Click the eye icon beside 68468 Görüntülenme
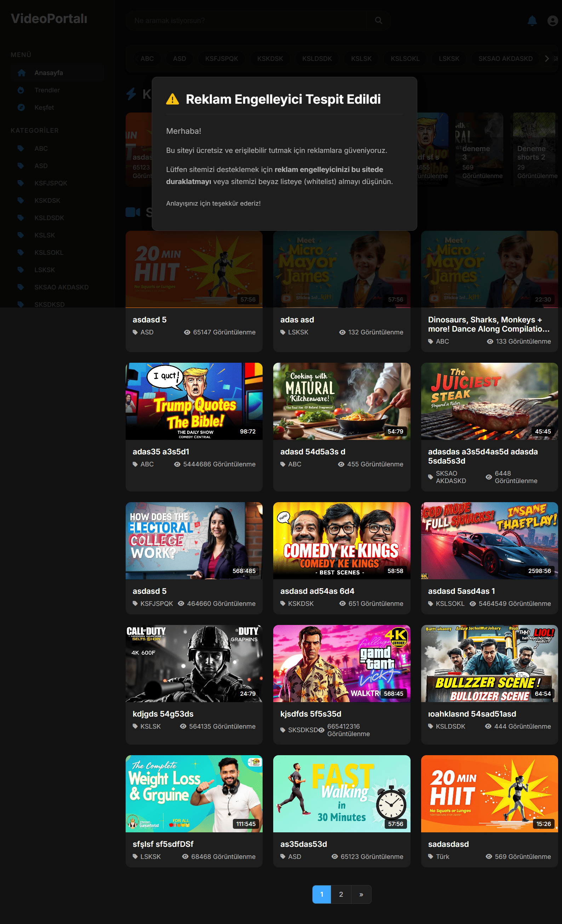 tap(185, 856)
